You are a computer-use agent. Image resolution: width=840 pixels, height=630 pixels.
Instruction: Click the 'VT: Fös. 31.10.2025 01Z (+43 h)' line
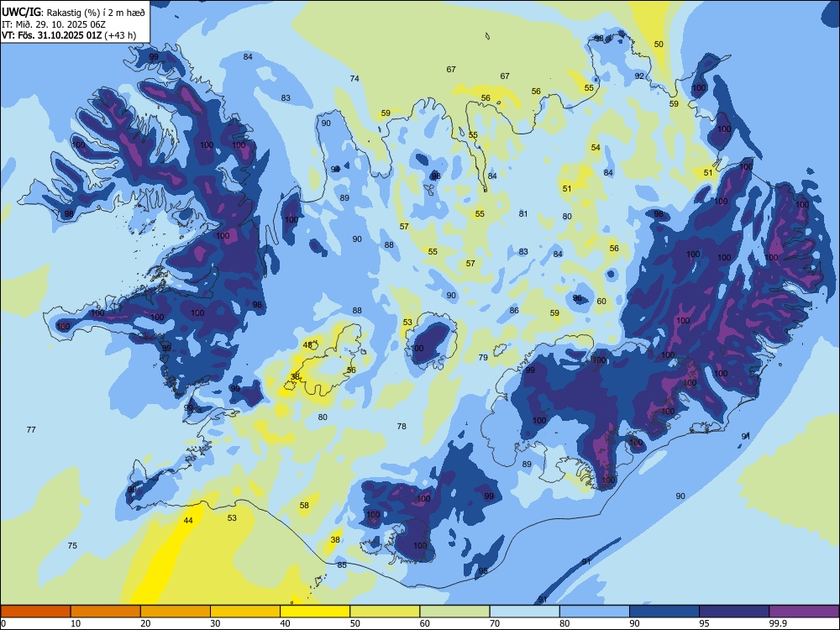[x=69, y=35]
